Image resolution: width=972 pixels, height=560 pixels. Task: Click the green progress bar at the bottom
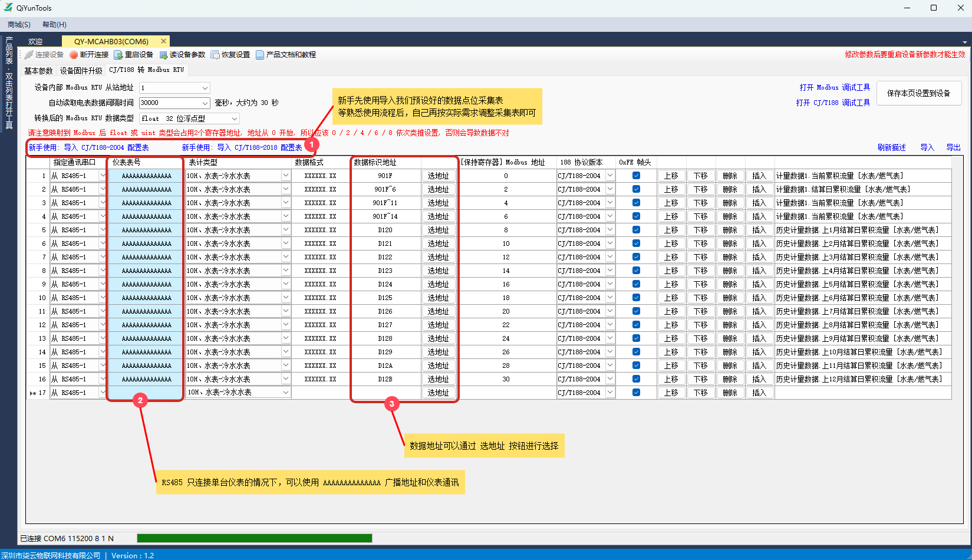pos(253,538)
